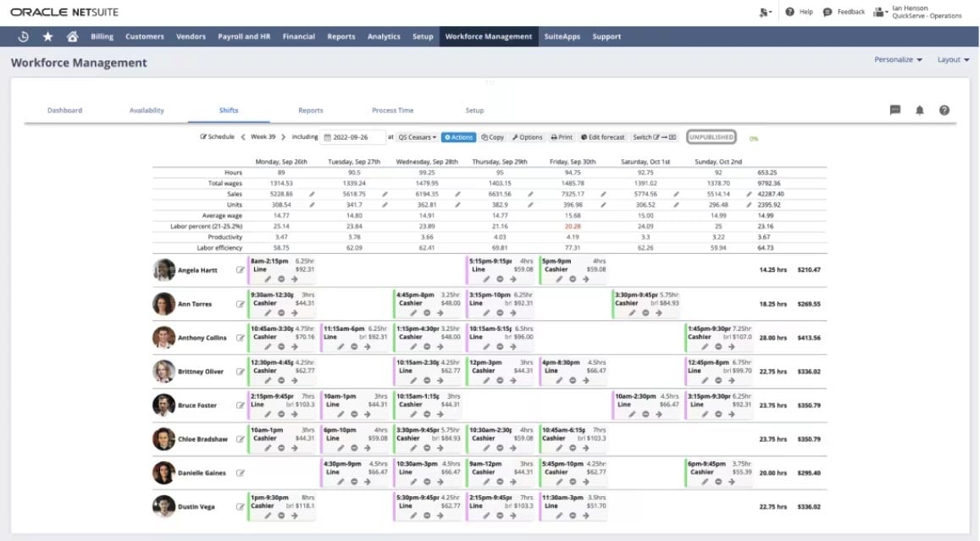
Task: Switch to the Availability tab
Action: [x=147, y=110]
